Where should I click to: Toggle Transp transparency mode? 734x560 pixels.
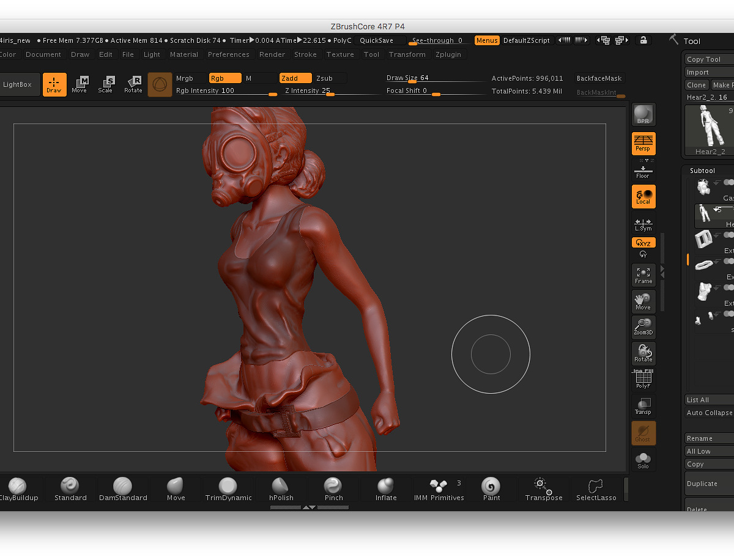point(643,406)
